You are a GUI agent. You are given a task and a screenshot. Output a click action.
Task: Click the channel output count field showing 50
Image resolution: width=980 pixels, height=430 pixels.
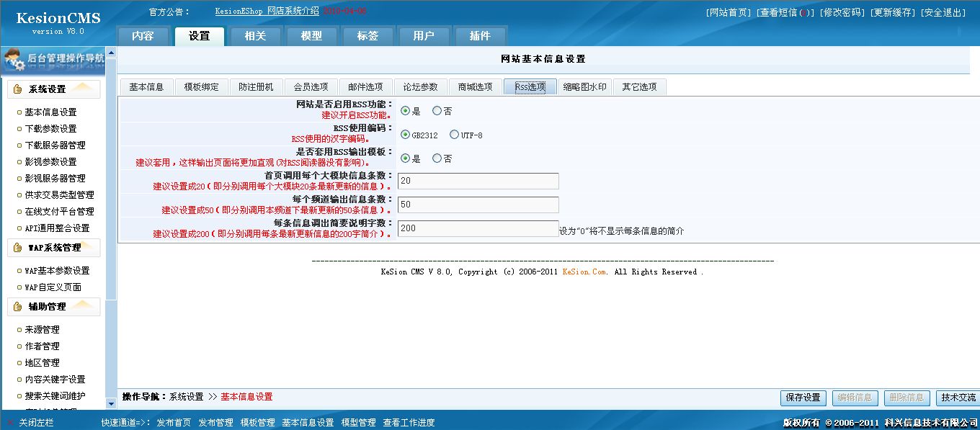(x=478, y=205)
